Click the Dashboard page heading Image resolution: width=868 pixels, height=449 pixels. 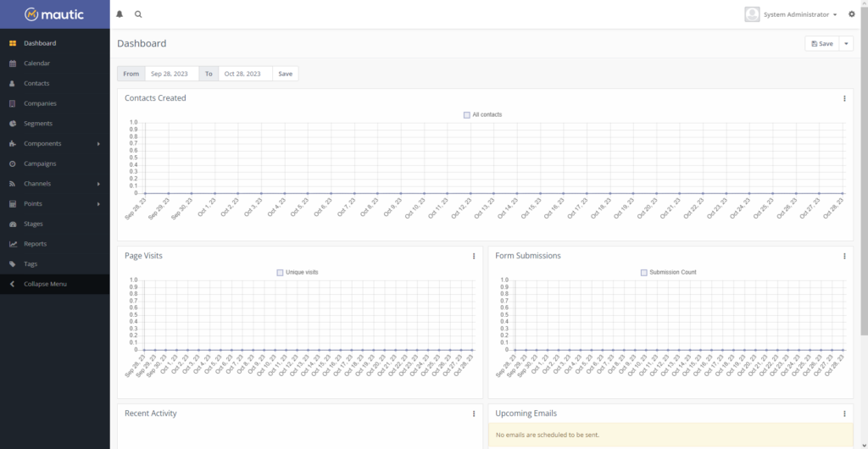tap(142, 44)
